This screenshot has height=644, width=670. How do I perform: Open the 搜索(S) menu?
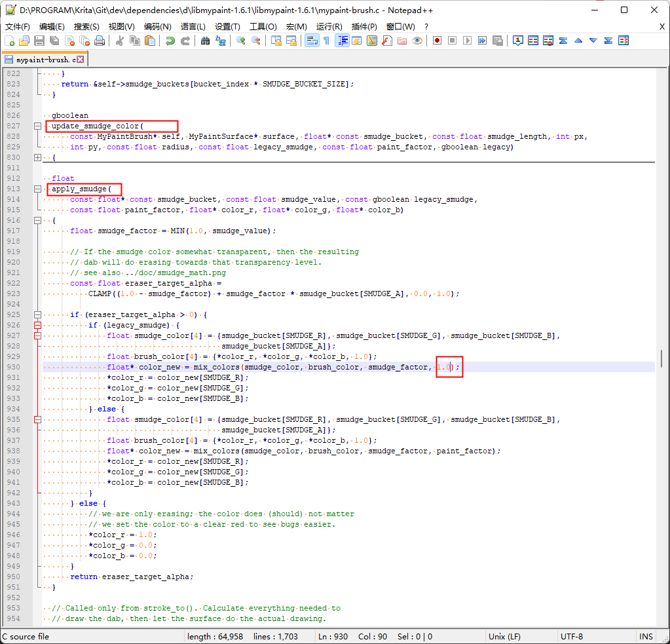[86, 26]
